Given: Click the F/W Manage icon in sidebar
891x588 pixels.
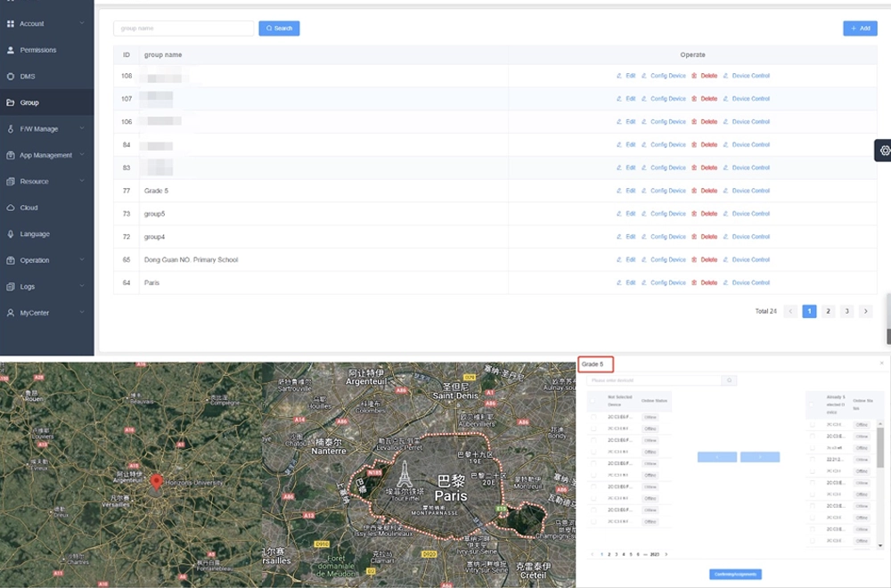Looking at the screenshot, I should [10, 129].
